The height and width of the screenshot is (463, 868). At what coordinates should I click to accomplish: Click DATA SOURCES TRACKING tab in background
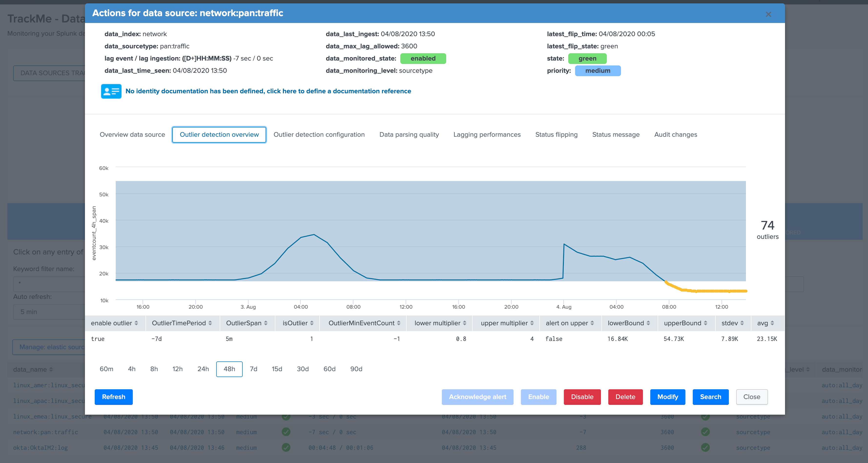(x=49, y=73)
